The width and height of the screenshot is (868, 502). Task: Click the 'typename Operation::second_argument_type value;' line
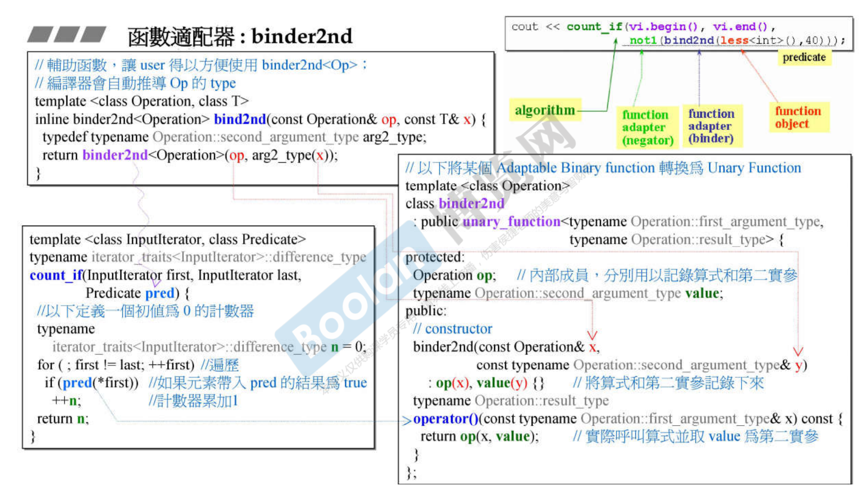click(x=568, y=293)
